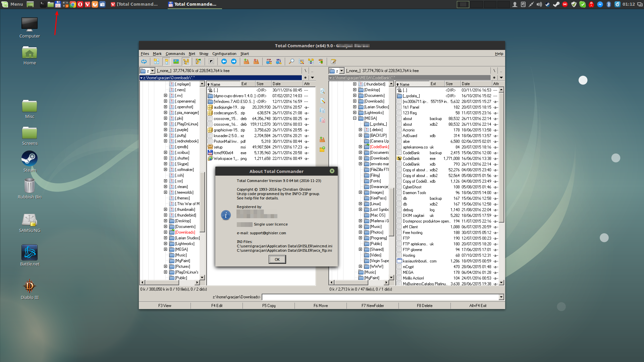644x362 pixels.
Task: Click the Alt+F4 Exit button
Action: coord(478,306)
